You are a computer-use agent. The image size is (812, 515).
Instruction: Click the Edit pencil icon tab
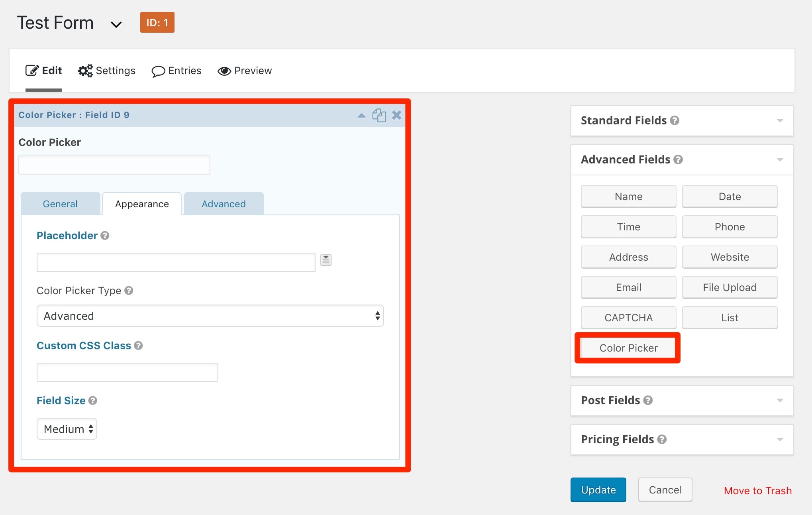[44, 71]
